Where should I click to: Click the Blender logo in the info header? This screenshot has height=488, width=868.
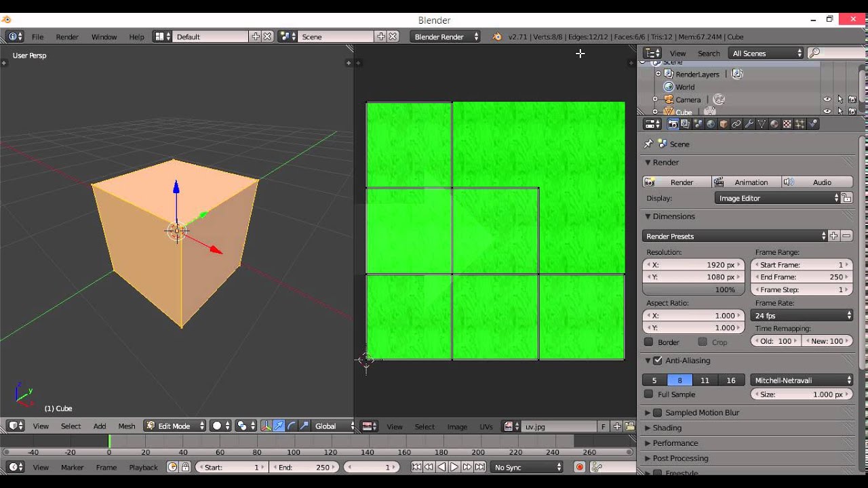pyautogui.click(x=497, y=37)
